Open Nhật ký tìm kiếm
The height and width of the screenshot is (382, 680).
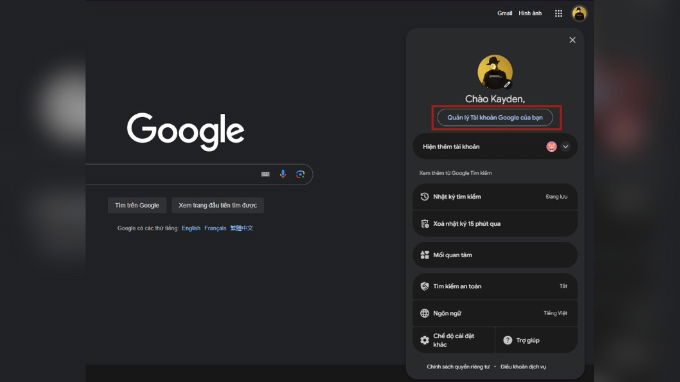[495, 197]
